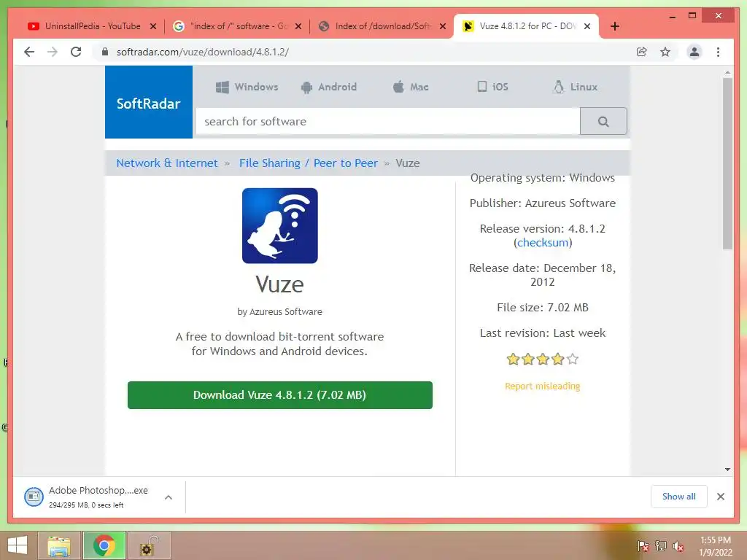Viewport: 747px width, 560px height.
Task: Open the Windows Start menu
Action: [18, 545]
